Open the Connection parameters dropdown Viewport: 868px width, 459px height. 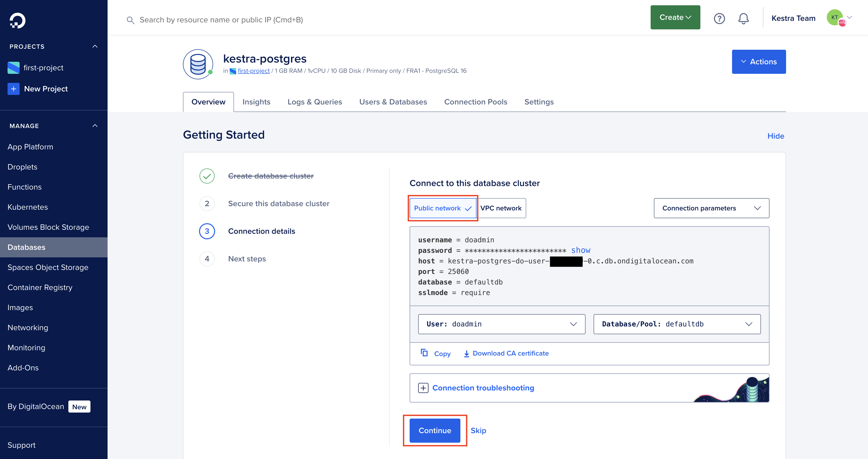(x=711, y=208)
